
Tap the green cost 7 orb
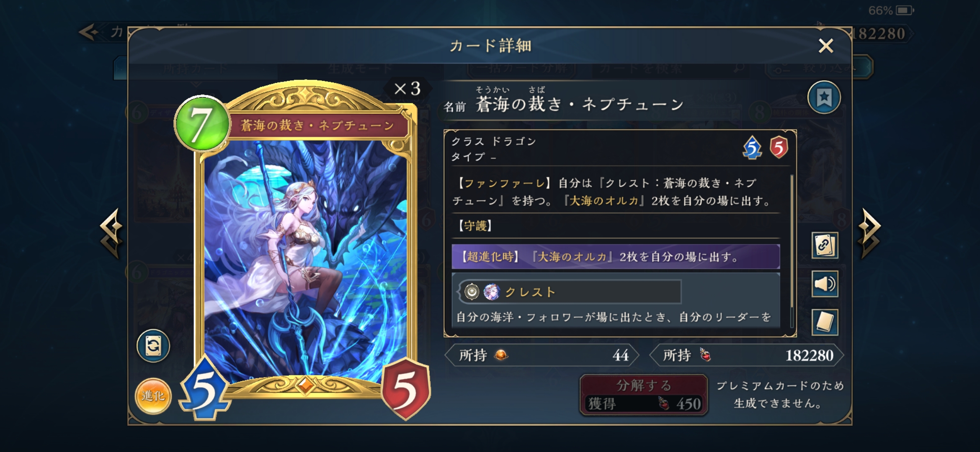pos(203,124)
